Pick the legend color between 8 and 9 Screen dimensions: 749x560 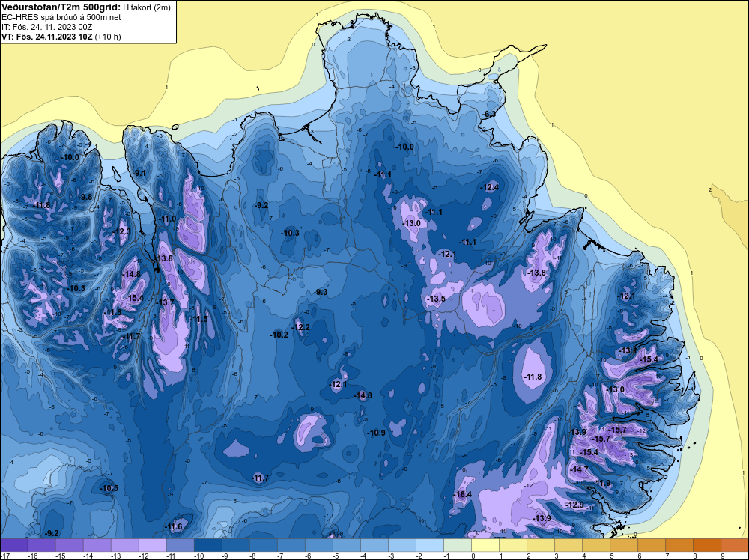pyautogui.click(x=707, y=545)
